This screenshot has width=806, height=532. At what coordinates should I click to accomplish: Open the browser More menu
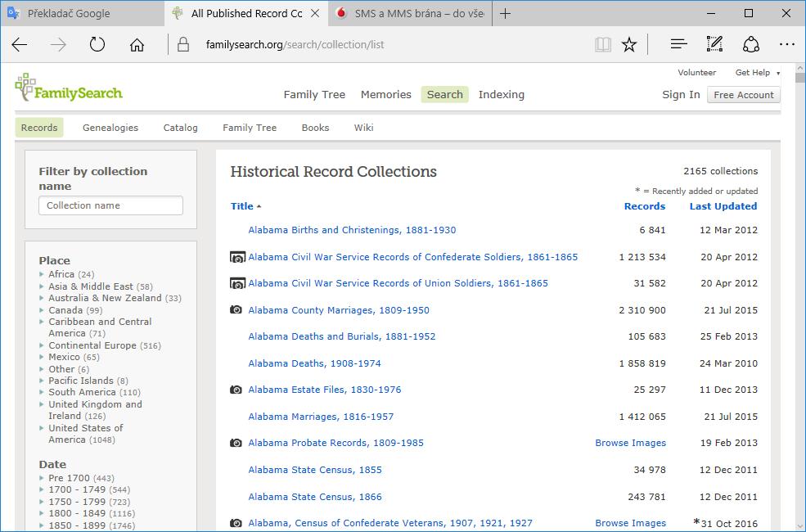point(787,45)
